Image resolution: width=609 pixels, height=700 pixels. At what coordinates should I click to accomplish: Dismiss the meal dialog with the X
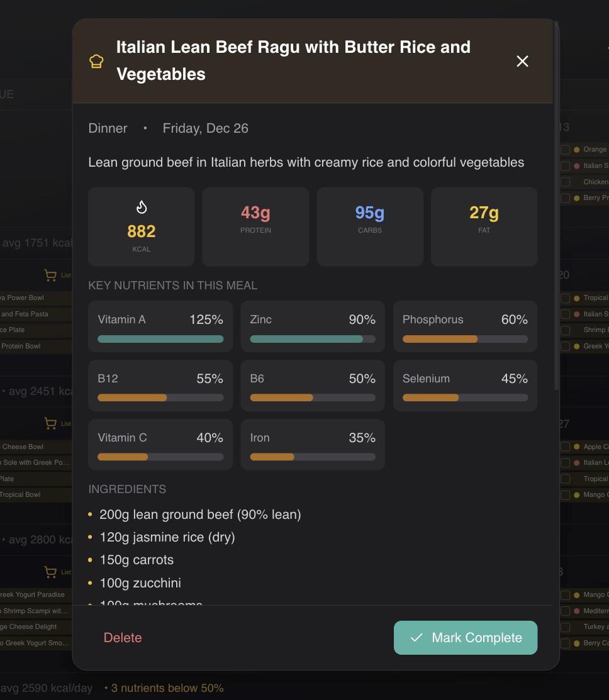click(522, 61)
